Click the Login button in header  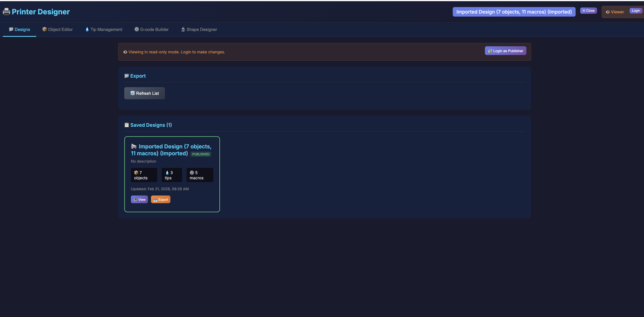pos(635,11)
